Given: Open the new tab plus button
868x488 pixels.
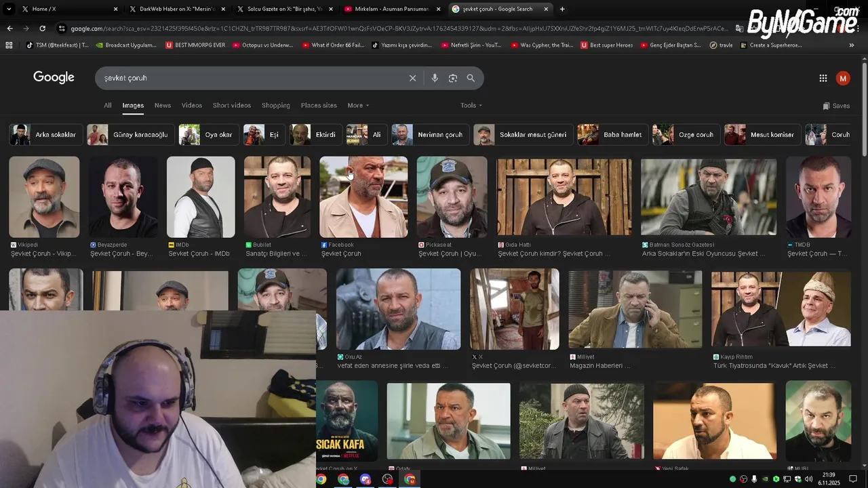Looking at the screenshot, I should click(x=562, y=9).
